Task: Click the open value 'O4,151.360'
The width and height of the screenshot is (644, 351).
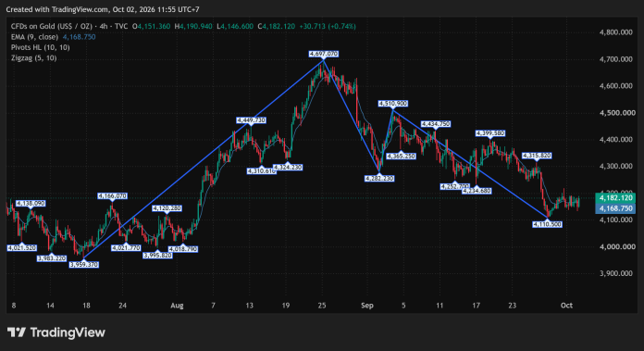Action: [x=151, y=26]
